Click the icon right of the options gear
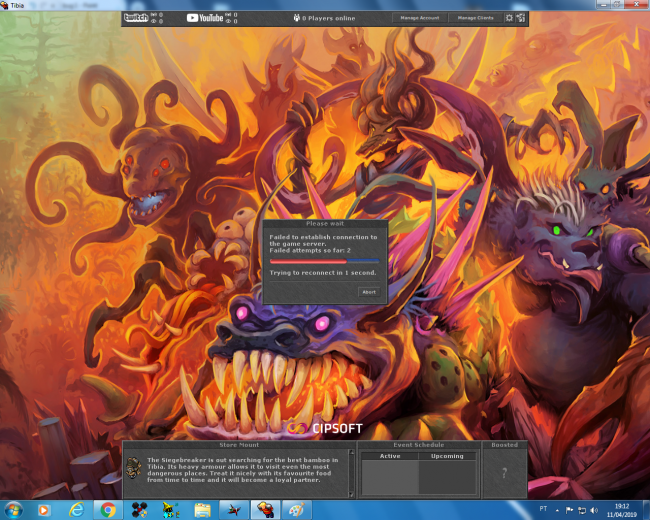The height and width of the screenshot is (520, 650). (521, 18)
